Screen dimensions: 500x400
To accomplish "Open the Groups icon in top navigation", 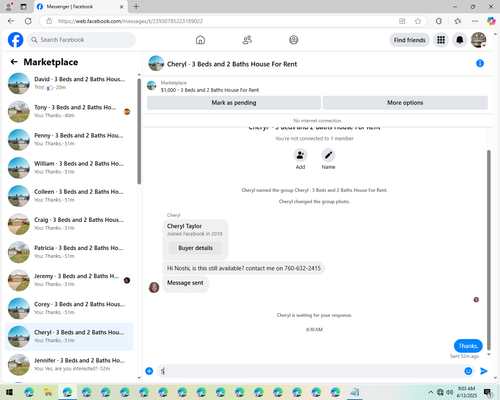I will pyautogui.click(x=294, y=40).
